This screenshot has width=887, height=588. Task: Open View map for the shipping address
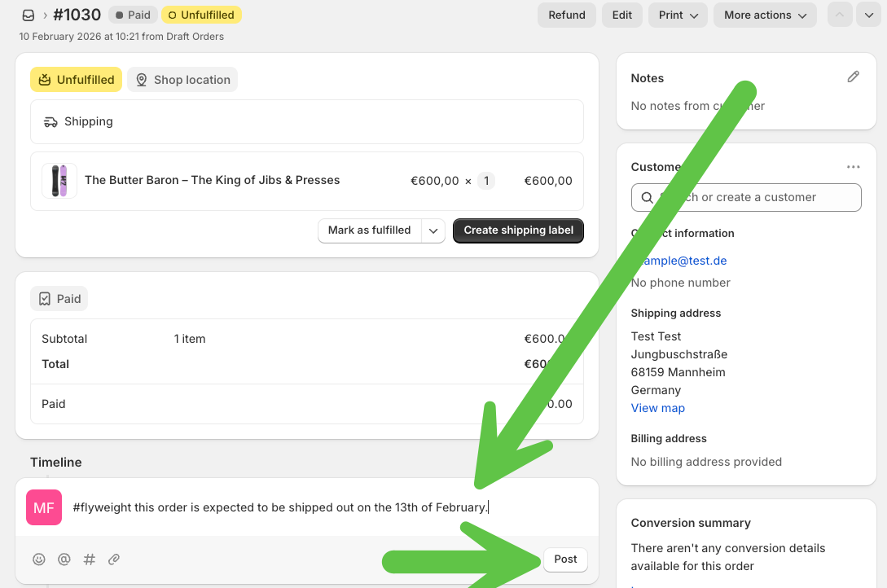(657, 407)
